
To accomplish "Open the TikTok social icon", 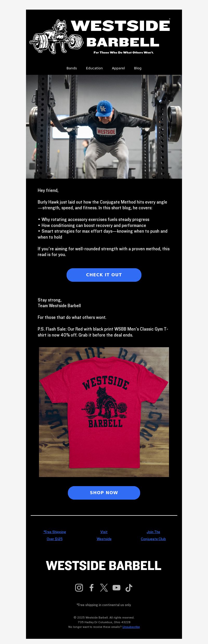I will [x=129, y=588].
